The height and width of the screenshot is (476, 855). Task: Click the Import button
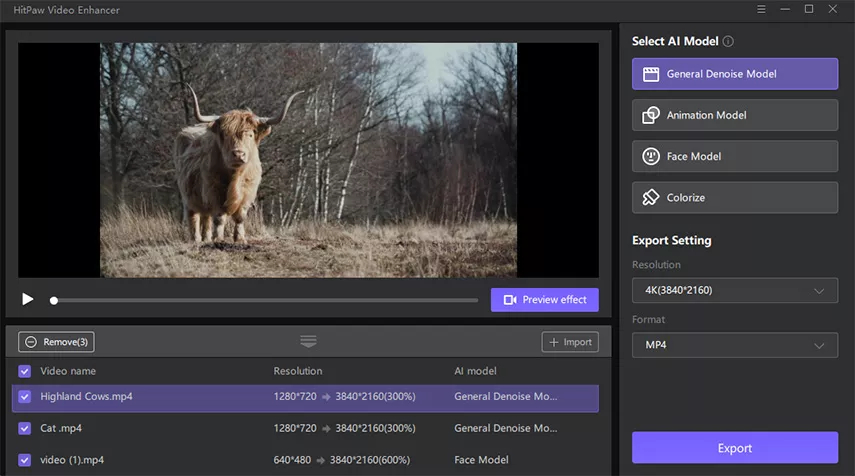coord(569,342)
